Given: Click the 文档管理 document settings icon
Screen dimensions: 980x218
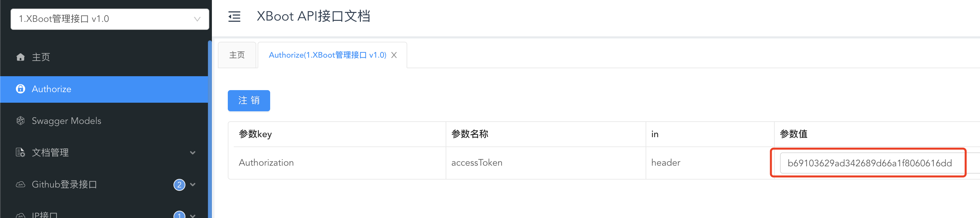Looking at the screenshot, I should tap(21, 152).
